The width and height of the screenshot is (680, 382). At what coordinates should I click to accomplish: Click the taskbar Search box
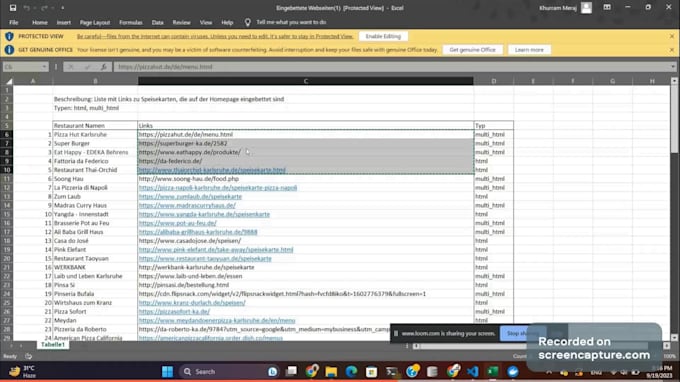coord(230,372)
